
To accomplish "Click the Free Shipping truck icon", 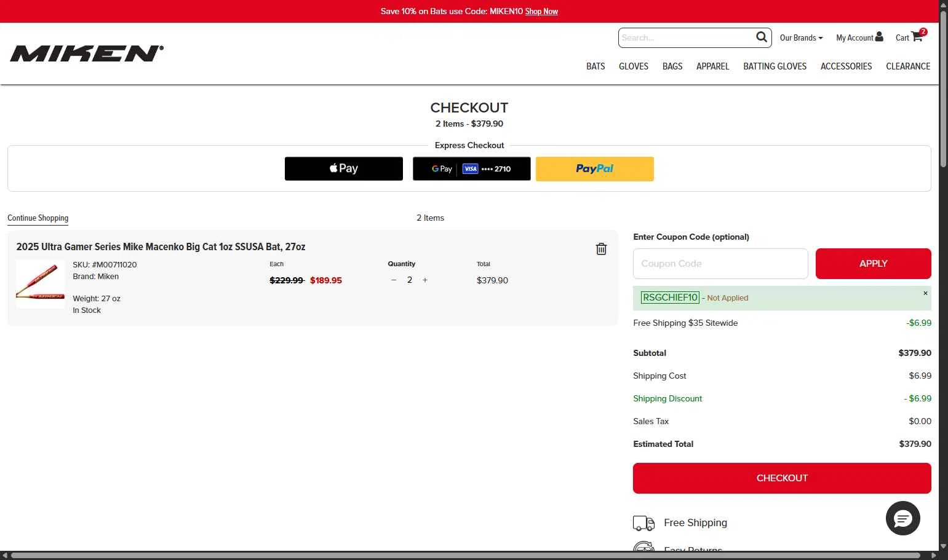I will point(643,523).
